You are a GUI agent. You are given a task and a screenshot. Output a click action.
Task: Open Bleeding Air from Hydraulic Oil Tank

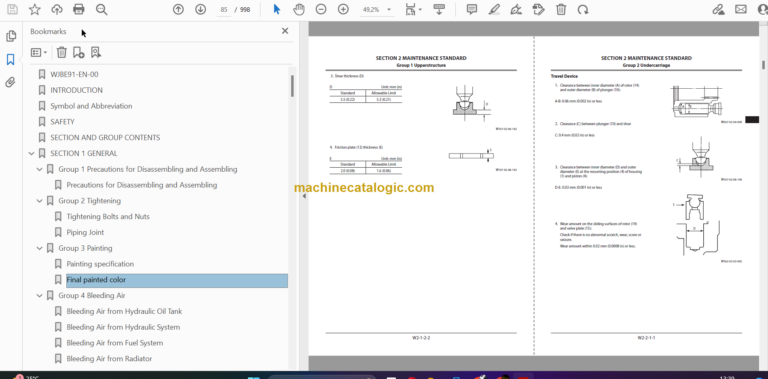(x=124, y=311)
